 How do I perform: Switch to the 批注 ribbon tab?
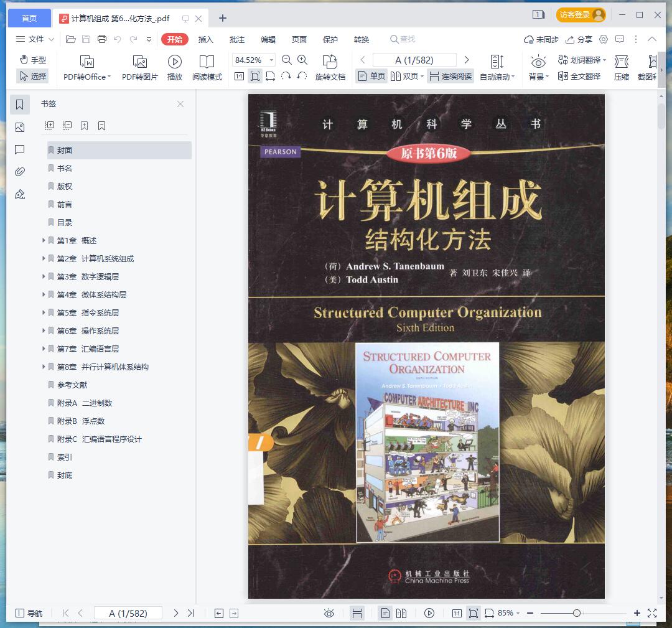point(237,39)
